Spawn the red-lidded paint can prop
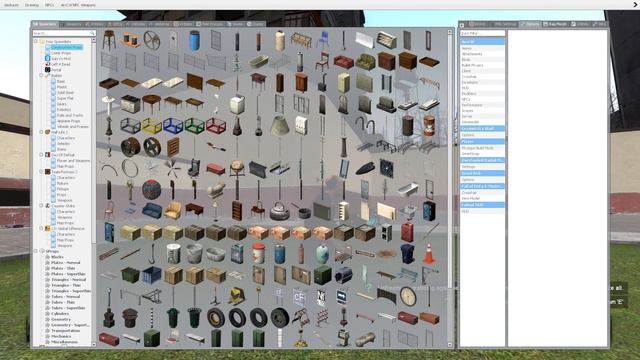The width and height of the screenshot is (640, 360). point(258,254)
